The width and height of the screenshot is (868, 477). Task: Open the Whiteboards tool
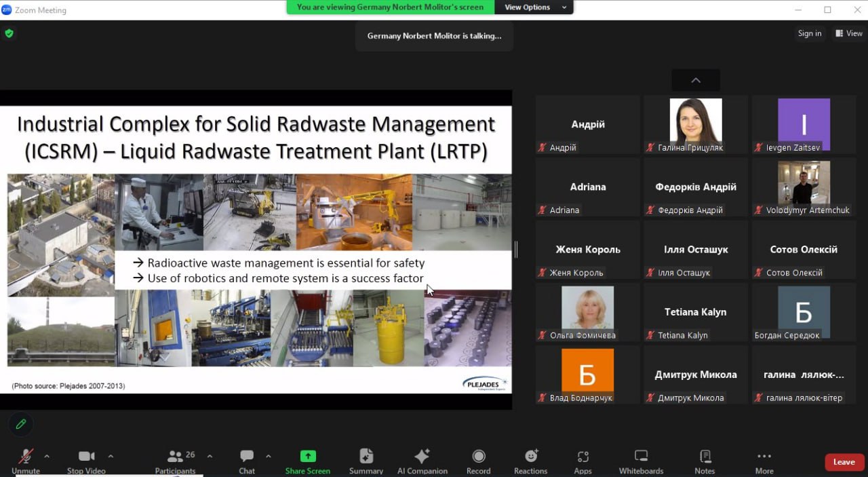point(641,461)
